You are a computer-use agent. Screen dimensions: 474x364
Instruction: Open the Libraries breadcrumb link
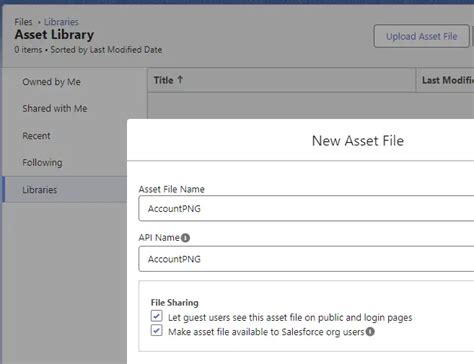61,22
